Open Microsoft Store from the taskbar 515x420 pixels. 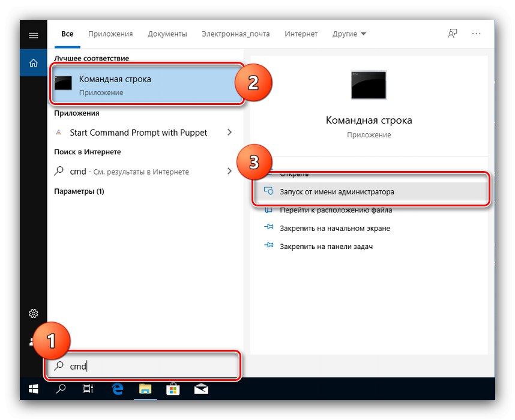[173, 389]
